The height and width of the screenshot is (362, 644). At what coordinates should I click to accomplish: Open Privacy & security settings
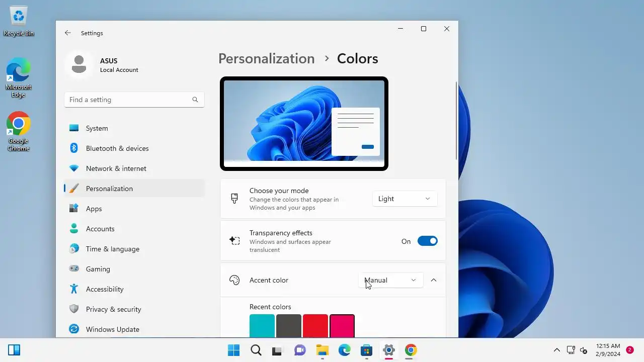coord(134,309)
